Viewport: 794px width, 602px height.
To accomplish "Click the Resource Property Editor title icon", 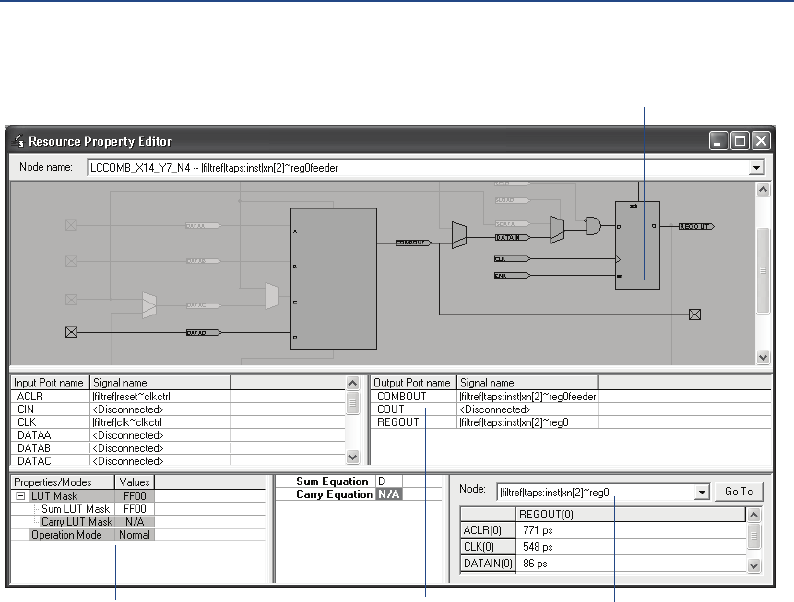I will 17,141.
